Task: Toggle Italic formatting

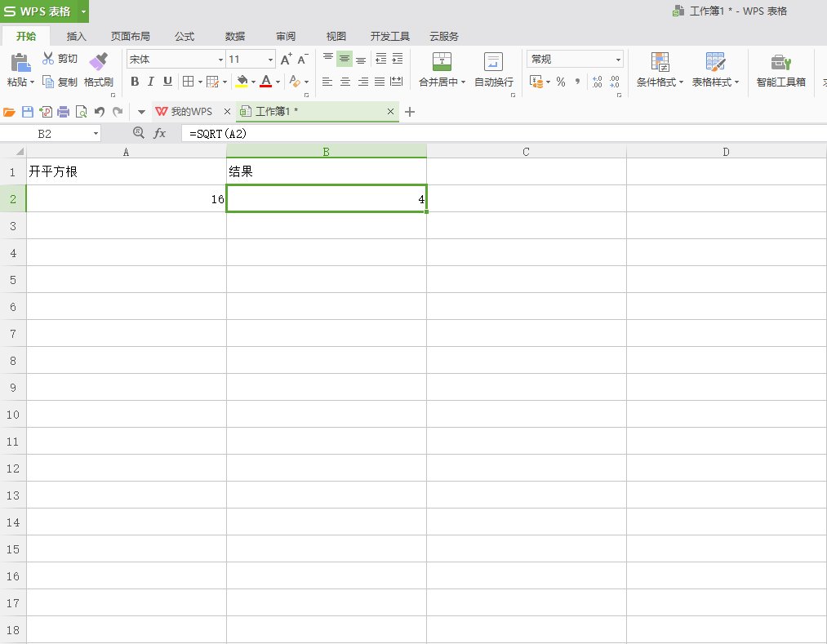Action: (x=151, y=82)
